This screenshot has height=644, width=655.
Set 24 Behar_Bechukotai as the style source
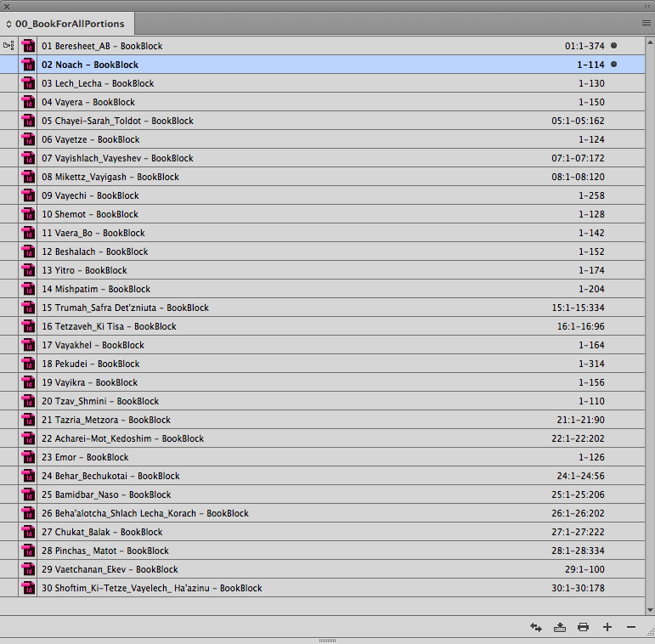pyautogui.click(x=8, y=476)
